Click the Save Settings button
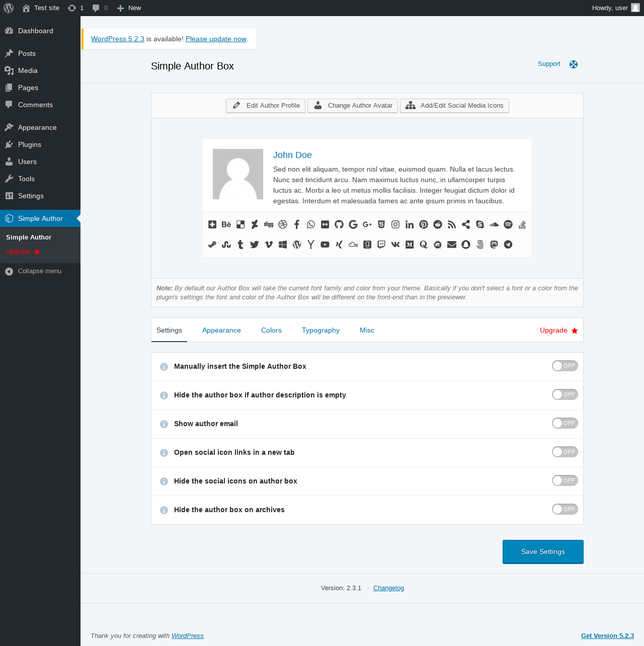This screenshot has width=644, height=646. (x=543, y=551)
